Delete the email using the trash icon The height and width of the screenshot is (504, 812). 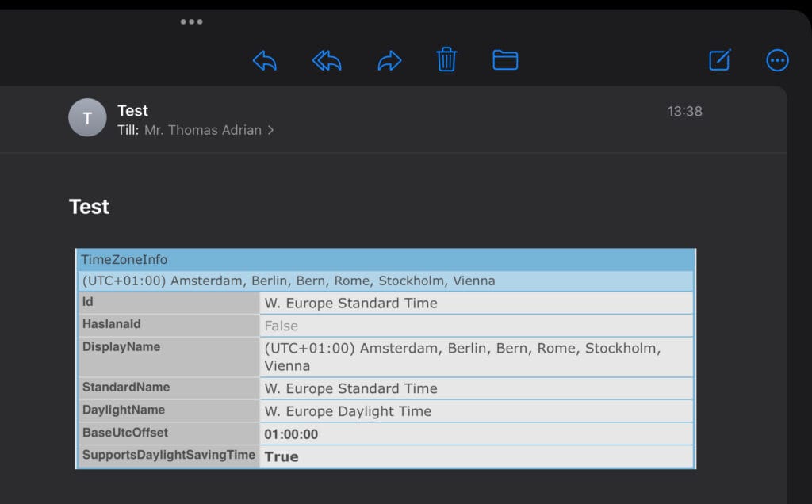click(x=446, y=59)
